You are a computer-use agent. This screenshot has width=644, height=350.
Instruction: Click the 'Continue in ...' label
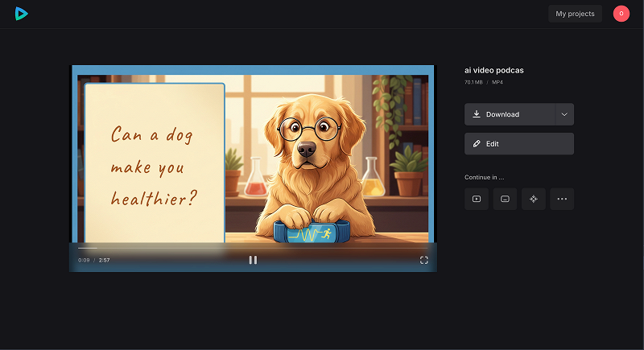(485, 177)
